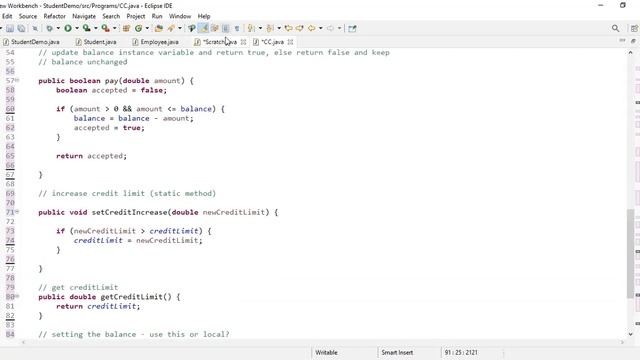
Task: Collapse the pay method at line 57
Action: click(x=18, y=80)
